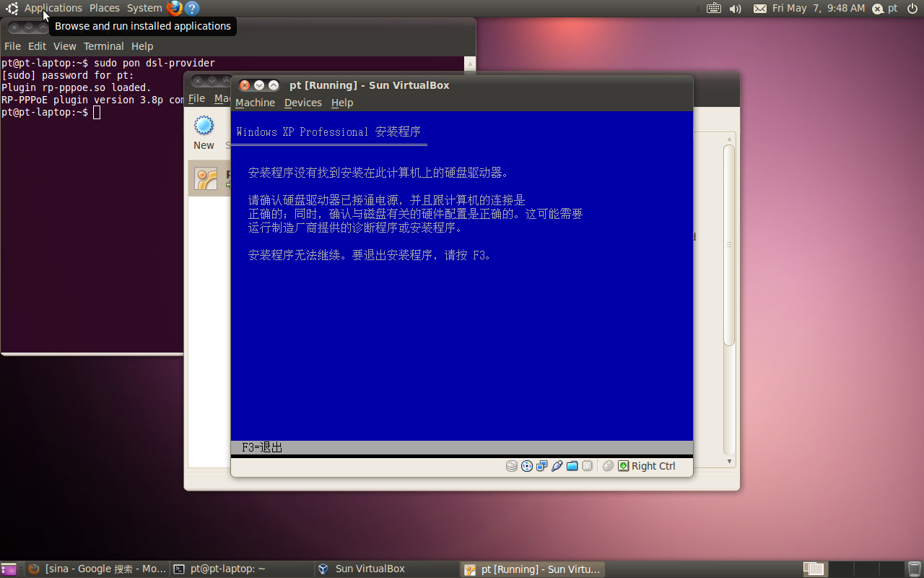
Task: Switch to Sun VirtualBox taskbar button
Action: pyautogui.click(x=386, y=569)
